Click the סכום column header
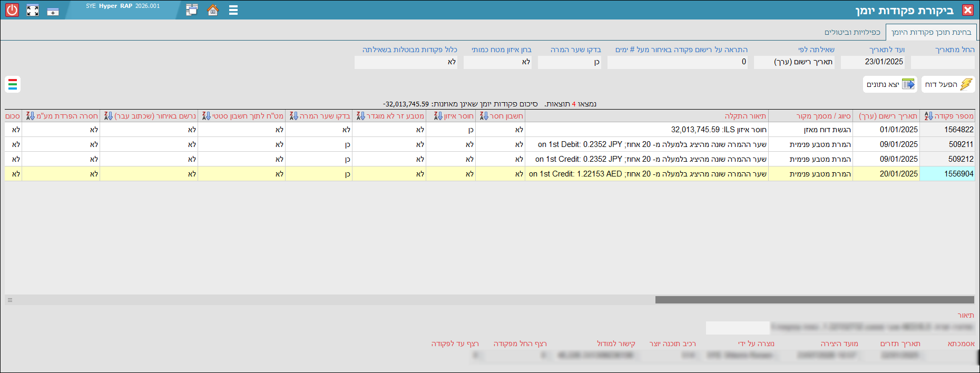Image resolution: width=980 pixels, height=373 pixels. [13, 116]
